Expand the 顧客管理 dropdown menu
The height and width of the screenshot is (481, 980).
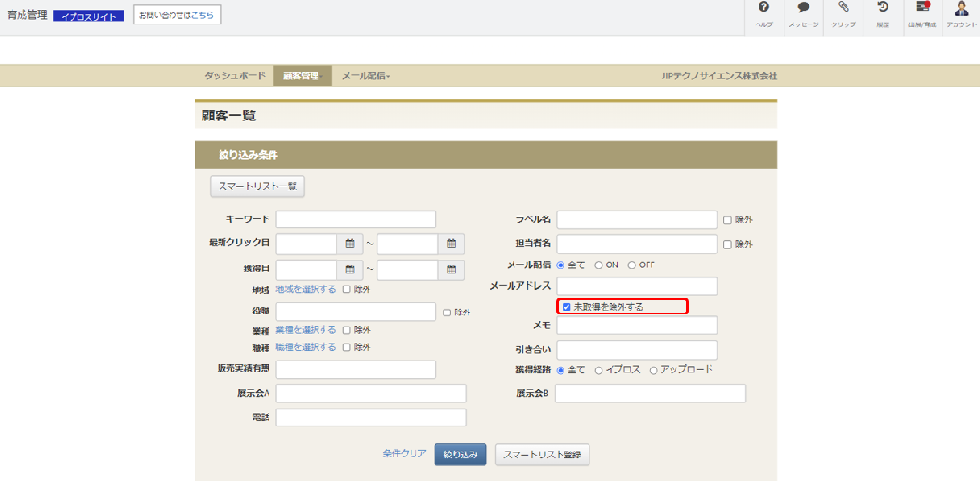(x=302, y=76)
